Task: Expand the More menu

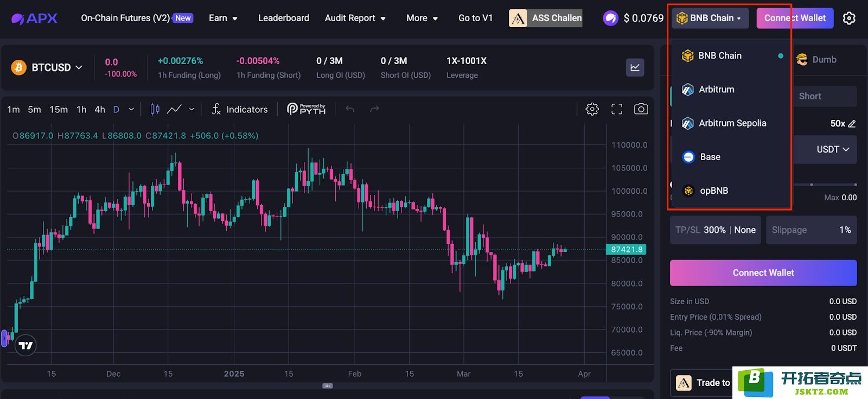Action: [x=422, y=18]
